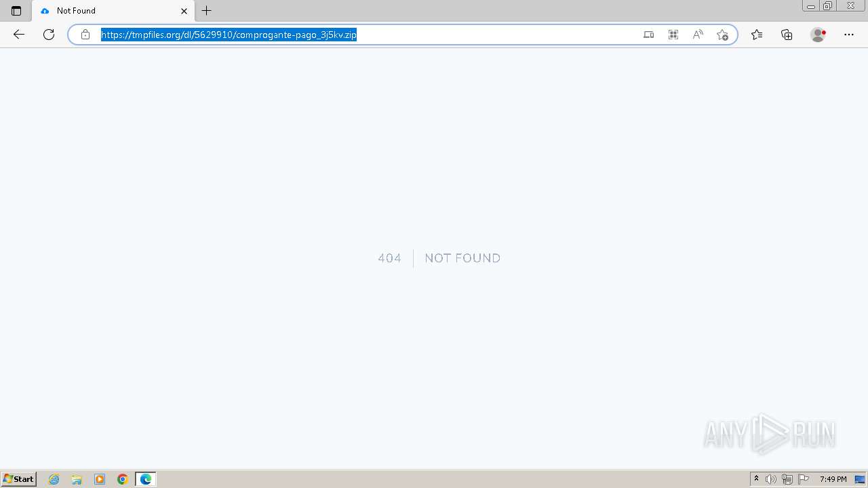The image size is (868, 488).
Task: Go back using the back arrow
Action: (x=19, y=35)
